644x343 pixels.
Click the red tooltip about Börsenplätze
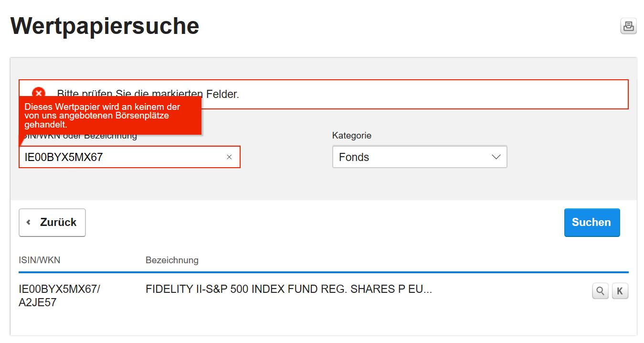pyautogui.click(x=110, y=115)
